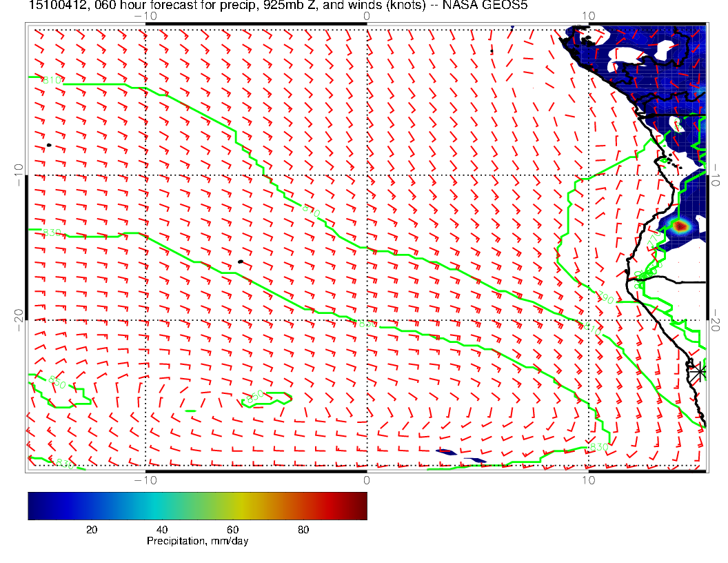Click the 850 contour label on the closed loop
The width and height of the screenshot is (728, 563).
click(254, 397)
